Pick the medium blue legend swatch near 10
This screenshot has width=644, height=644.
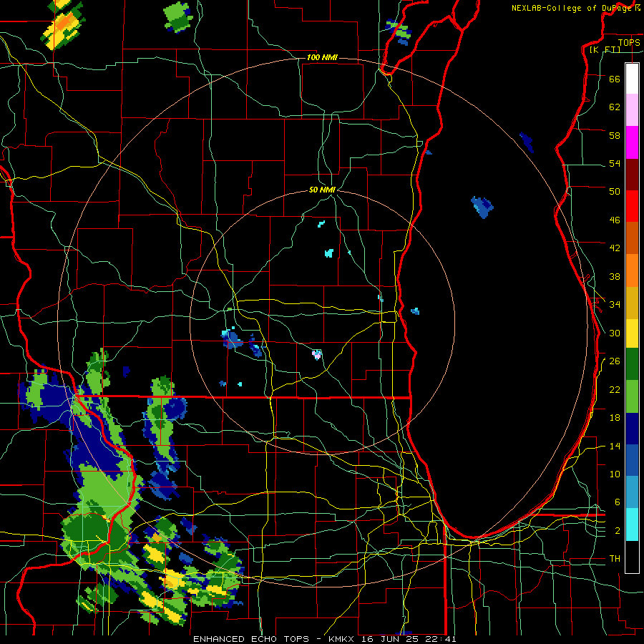632,460
